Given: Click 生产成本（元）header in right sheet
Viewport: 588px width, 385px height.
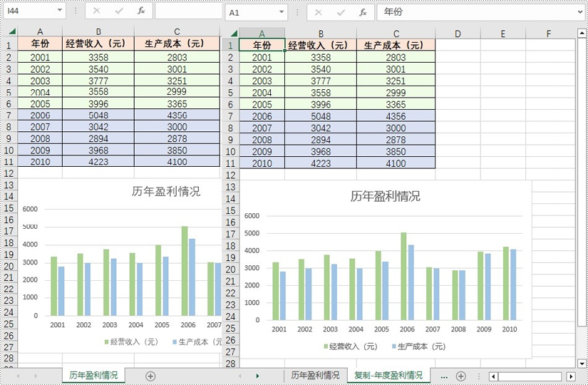Looking at the screenshot, I should coord(396,46).
